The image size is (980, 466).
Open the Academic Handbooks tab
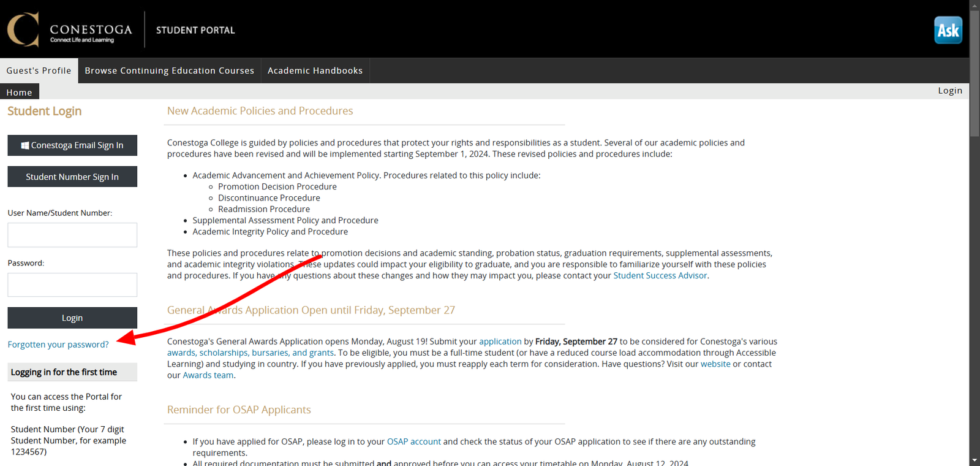tap(315, 71)
